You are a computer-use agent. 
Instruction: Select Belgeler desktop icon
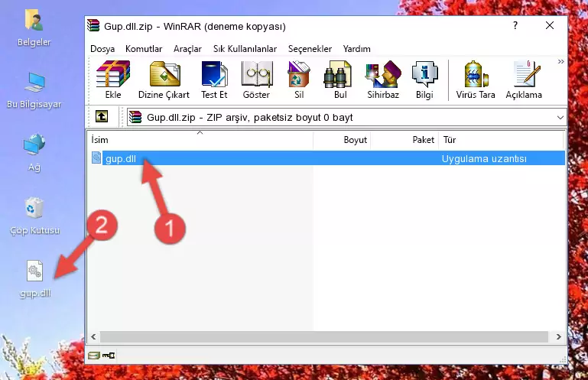tap(34, 28)
